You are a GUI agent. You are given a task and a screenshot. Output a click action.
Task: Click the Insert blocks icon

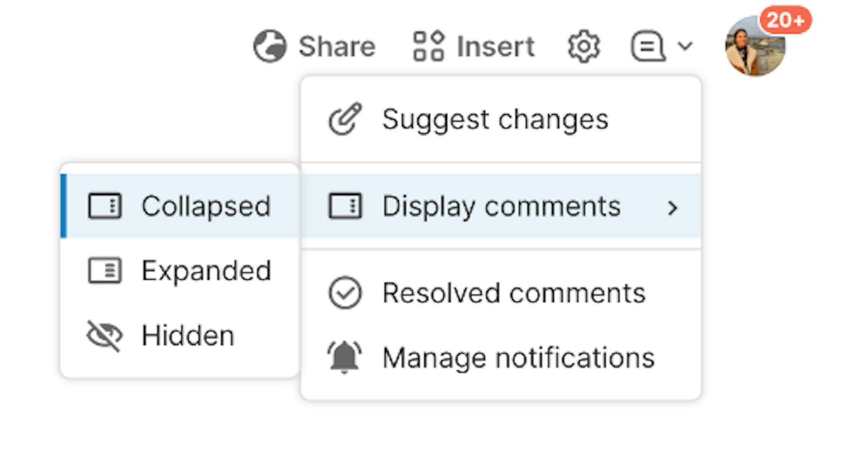[428, 46]
